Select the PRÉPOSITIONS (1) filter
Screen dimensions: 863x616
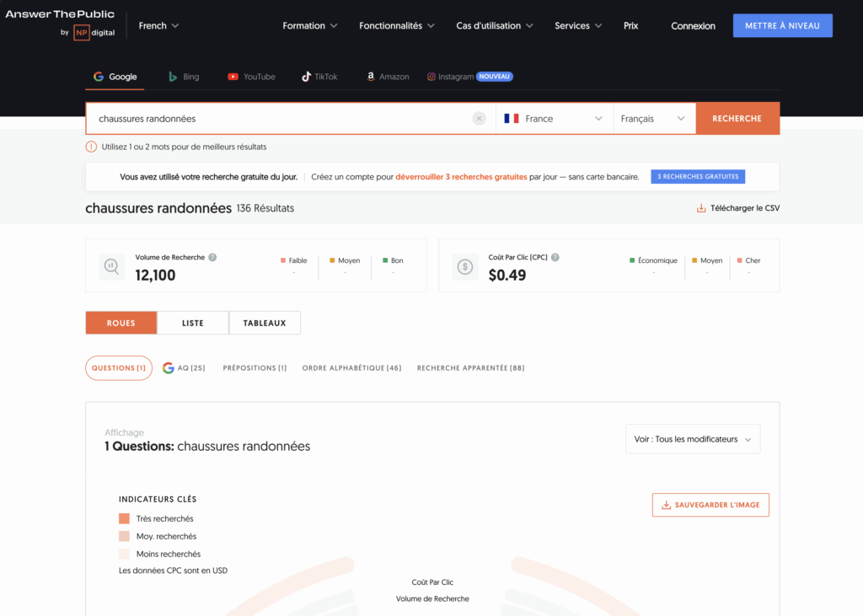(255, 367)
